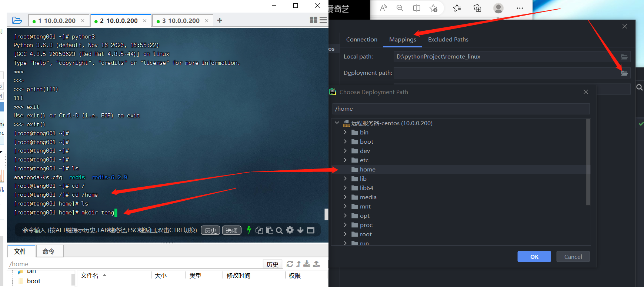Close the Choose Deployment Path dialog
This screenshot has height=287, width=644.
pyautogui.click(x=585, y=92)
